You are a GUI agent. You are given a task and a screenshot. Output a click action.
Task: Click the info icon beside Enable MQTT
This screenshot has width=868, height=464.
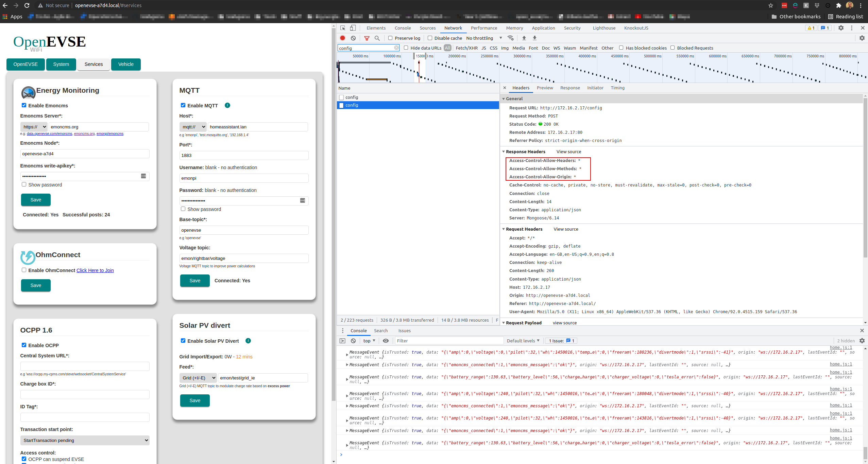[x=227, y=105]
